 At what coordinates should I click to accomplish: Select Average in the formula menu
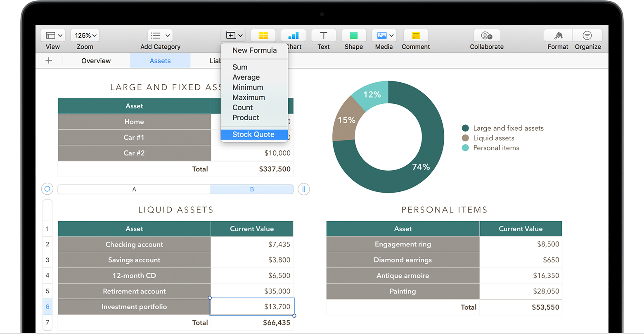click(x=246, y=77)
